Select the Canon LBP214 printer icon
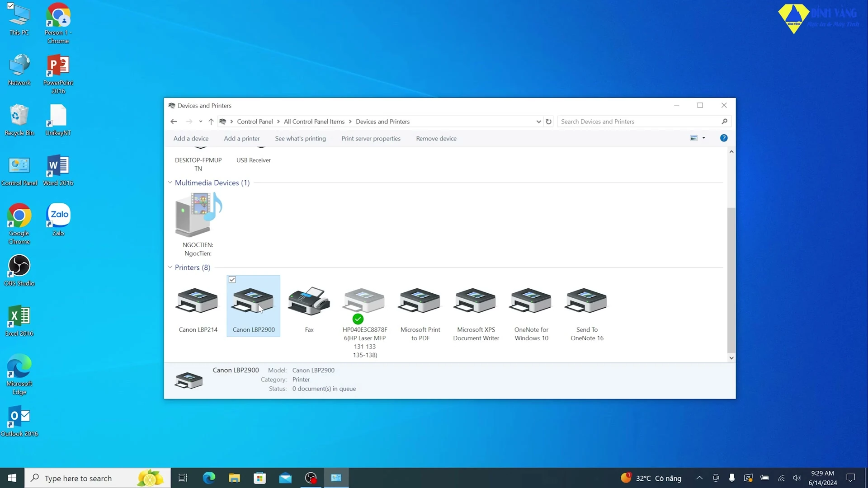The height and width of the screenshot is (488, 868). pyautogui.click(x=198, y=301)
